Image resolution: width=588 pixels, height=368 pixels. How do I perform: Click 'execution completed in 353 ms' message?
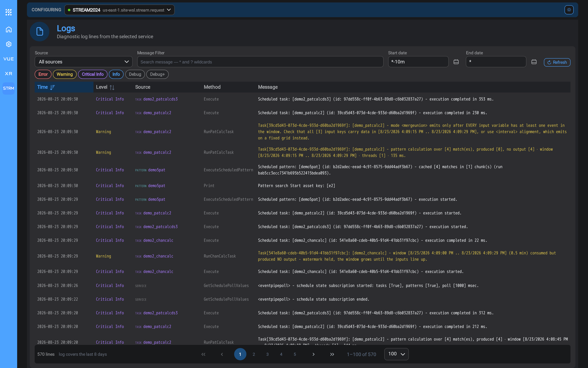click(x=376, y=99)
